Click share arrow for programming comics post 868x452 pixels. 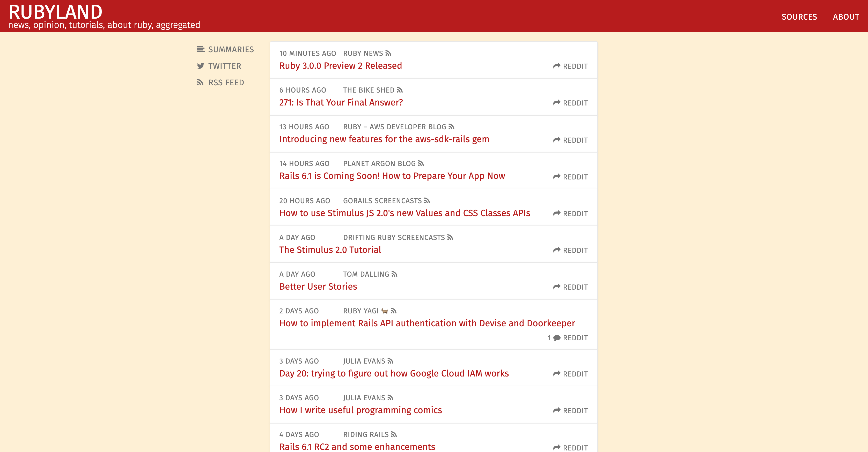pos(557,410)
